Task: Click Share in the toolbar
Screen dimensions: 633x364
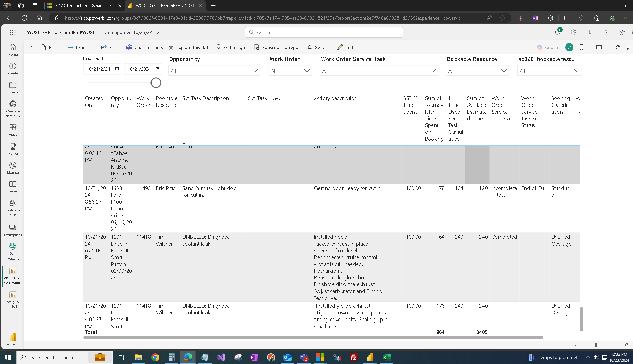Action: [x=111, y=47]
